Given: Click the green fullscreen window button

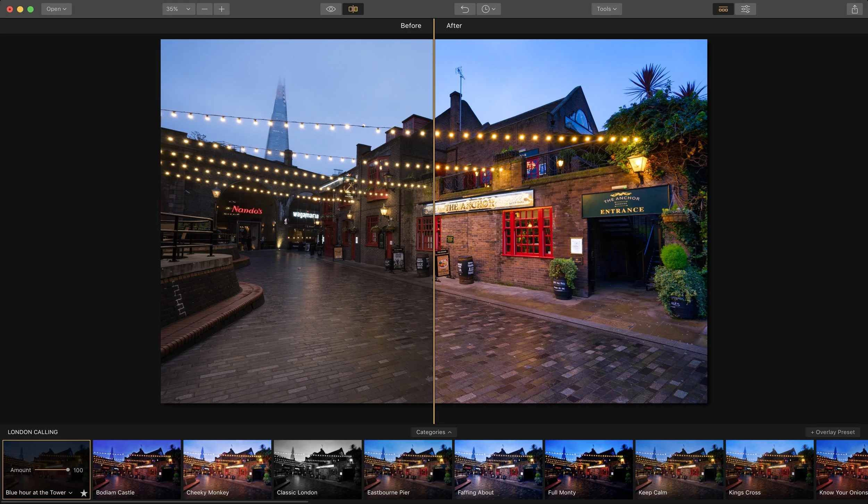Looking at the screenshot, I should pyautogui.click(x=31, y=9).
